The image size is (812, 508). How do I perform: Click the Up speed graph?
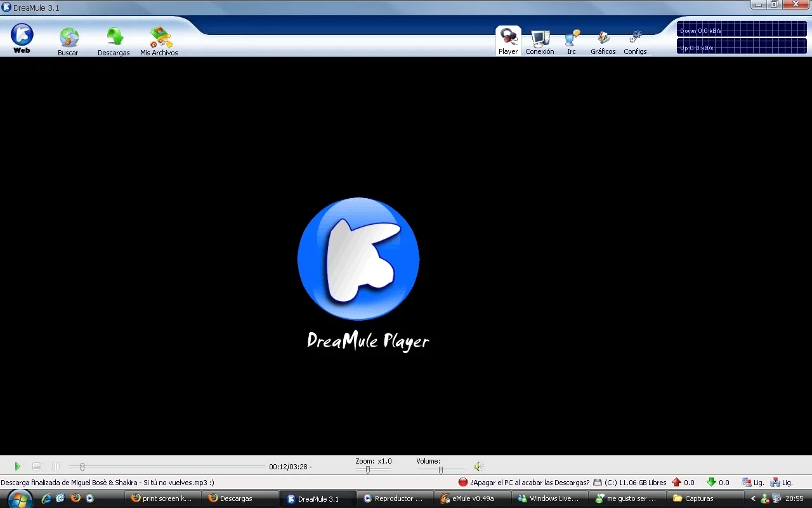point(742,46)
